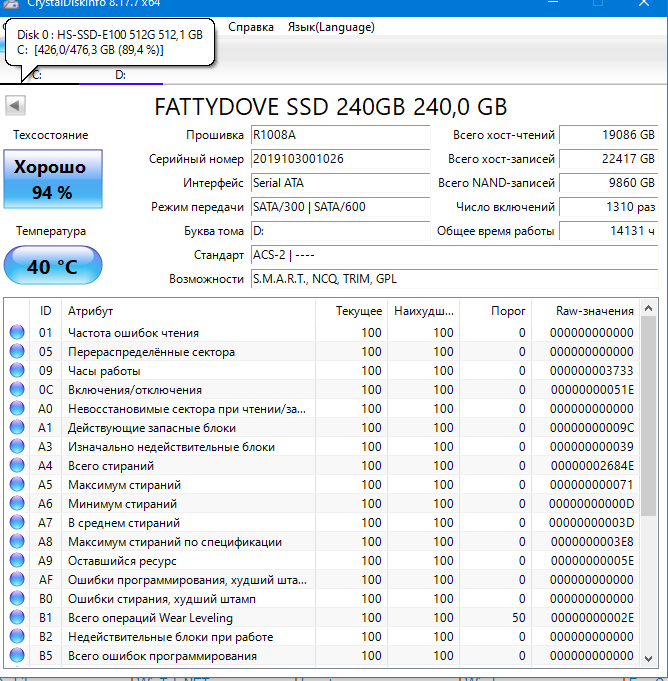Click the status orb for attribute A4 Всего стираний

coord(17,466)
